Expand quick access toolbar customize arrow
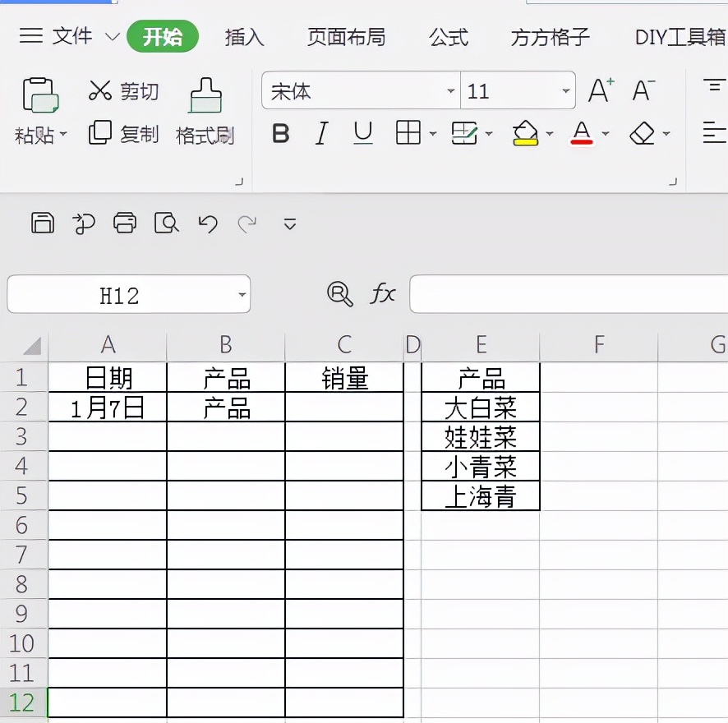Viewport: 728px width, 723px height. coord(290,224)
